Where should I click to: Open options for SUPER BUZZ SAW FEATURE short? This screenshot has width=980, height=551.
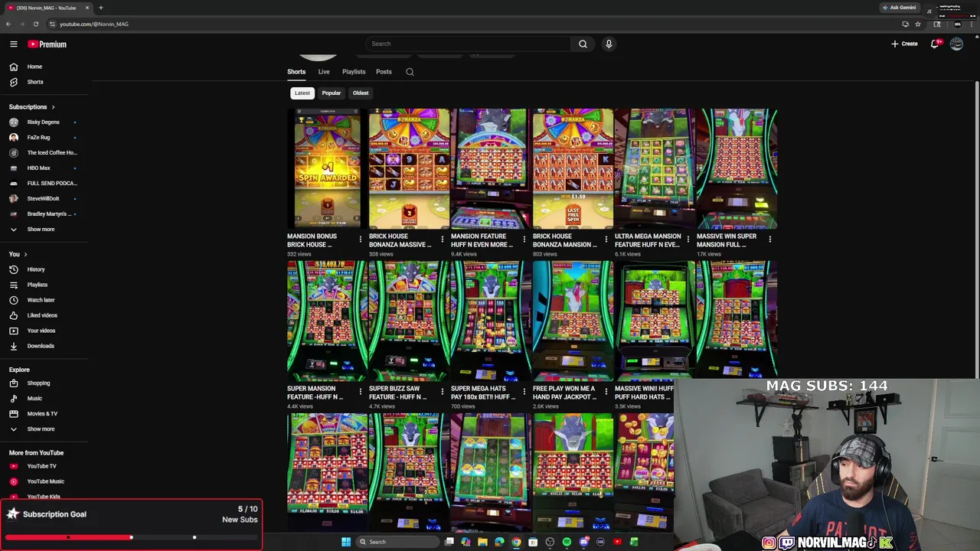[442, 392]
